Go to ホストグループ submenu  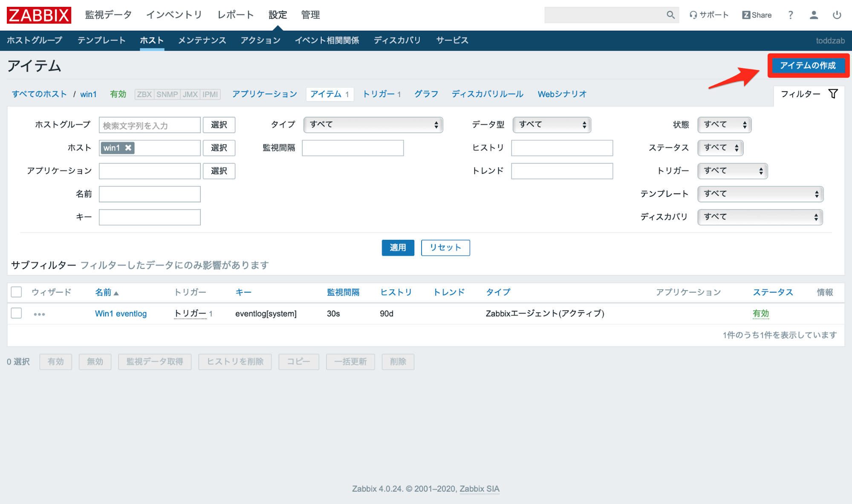(x=35, y=40)
